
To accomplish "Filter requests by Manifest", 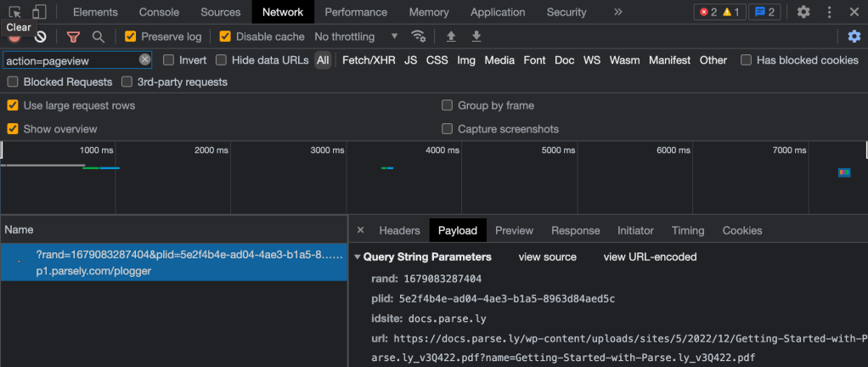I will (670, 59).
